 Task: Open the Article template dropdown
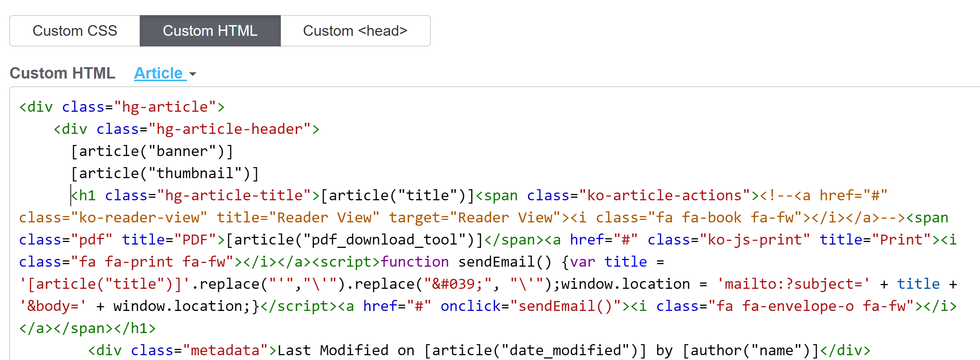tap(165, 73)
